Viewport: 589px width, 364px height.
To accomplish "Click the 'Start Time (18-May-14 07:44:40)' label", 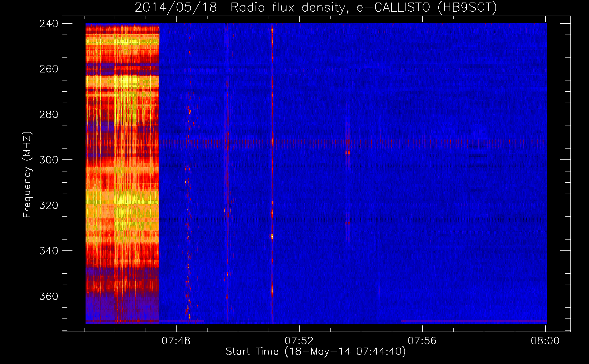I will click(316, 352).
